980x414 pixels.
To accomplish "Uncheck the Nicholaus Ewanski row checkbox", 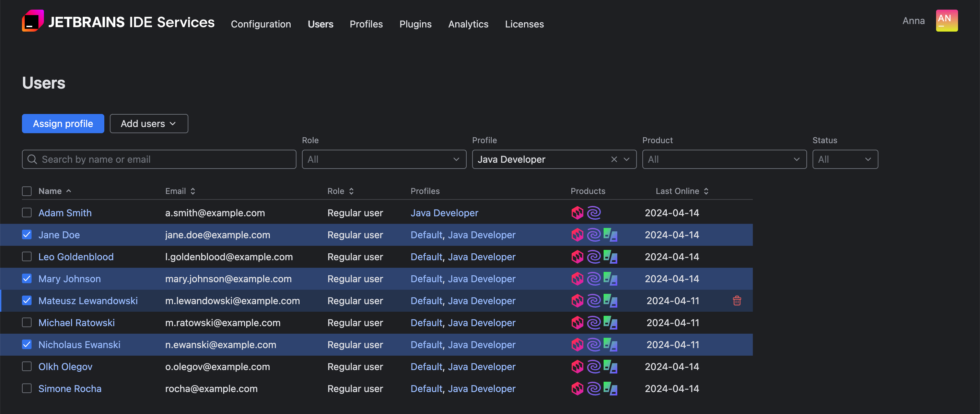I will tap(27, 344).
